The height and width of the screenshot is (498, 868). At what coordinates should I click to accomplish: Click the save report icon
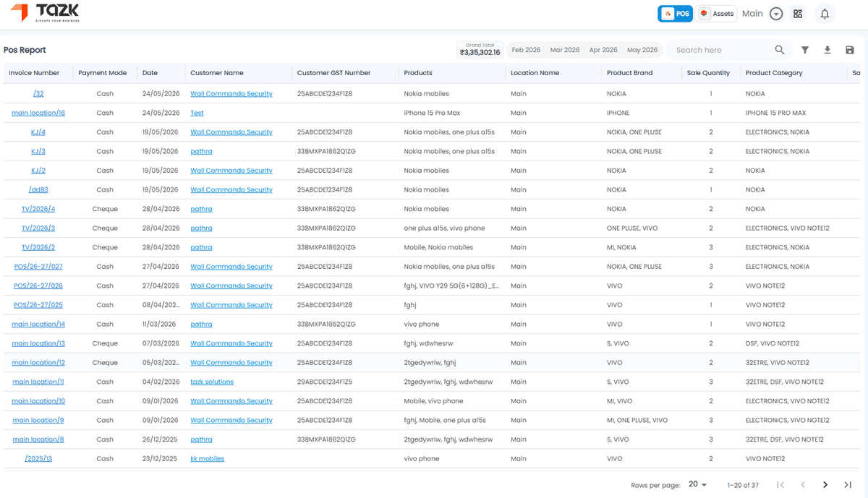click(x=850, y=50)
